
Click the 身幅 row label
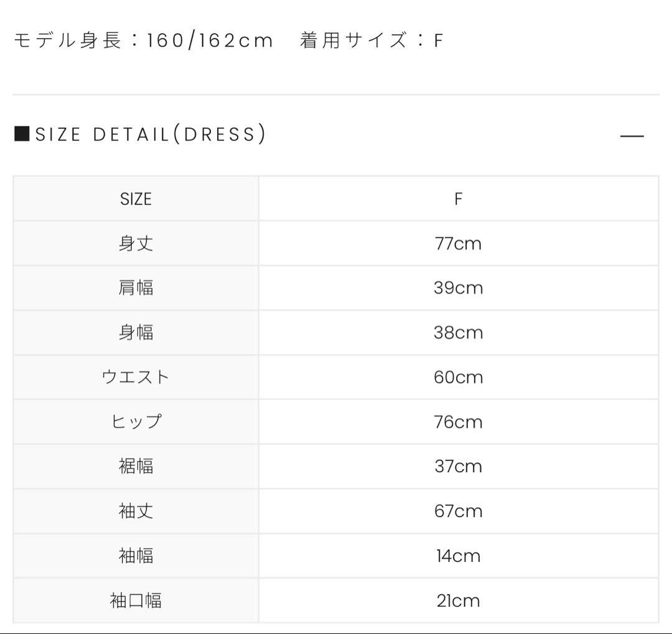click(136, 332)
